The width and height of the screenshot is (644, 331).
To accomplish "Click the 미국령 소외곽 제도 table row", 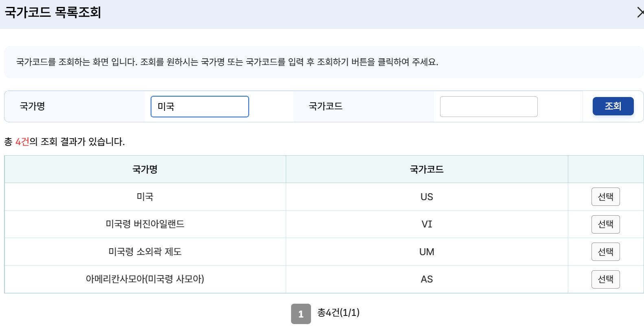I will pos(145,252).
